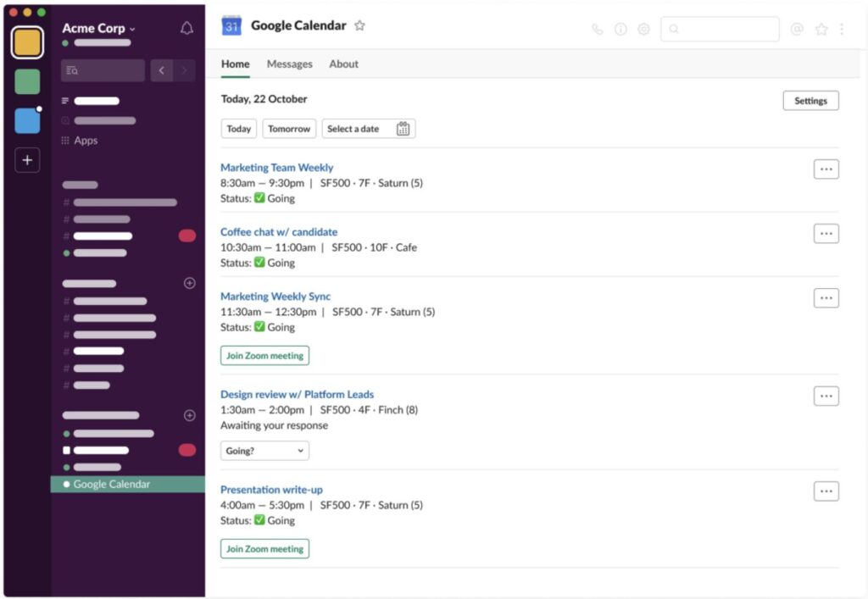Switch to the About tab
The height and width of the screenshot is (599, 868).
coord(344,64)
